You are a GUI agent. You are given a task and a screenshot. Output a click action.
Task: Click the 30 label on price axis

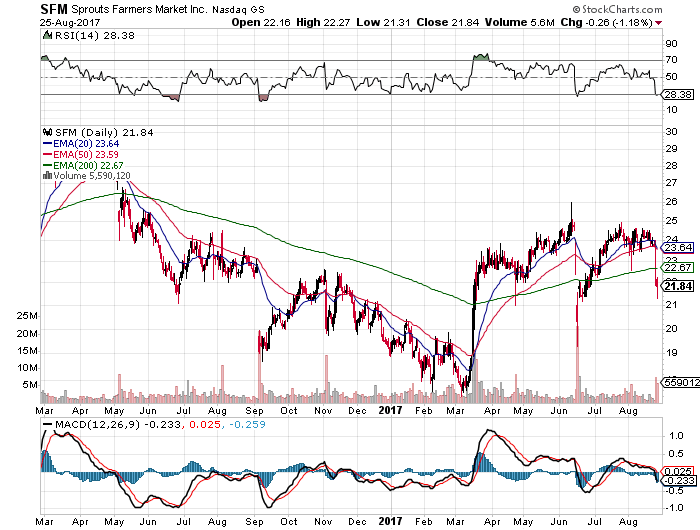click(671, 132)
